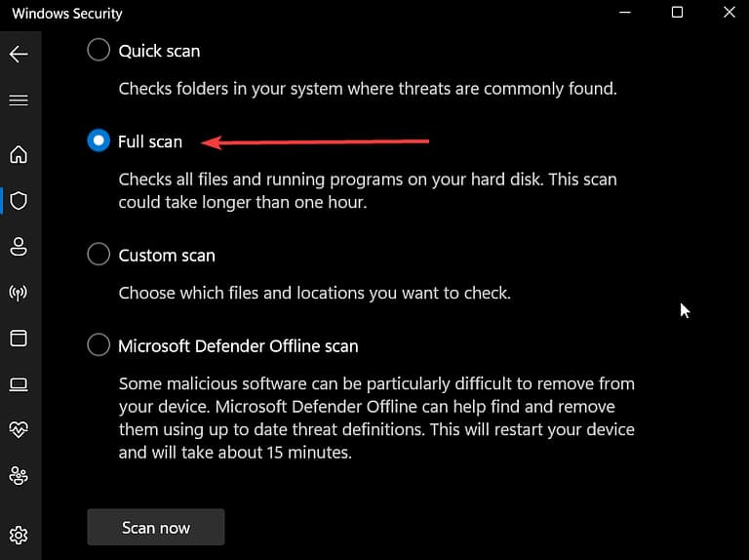Open Family options icon
The image size is (749, 560).
(x=19, y=476)
